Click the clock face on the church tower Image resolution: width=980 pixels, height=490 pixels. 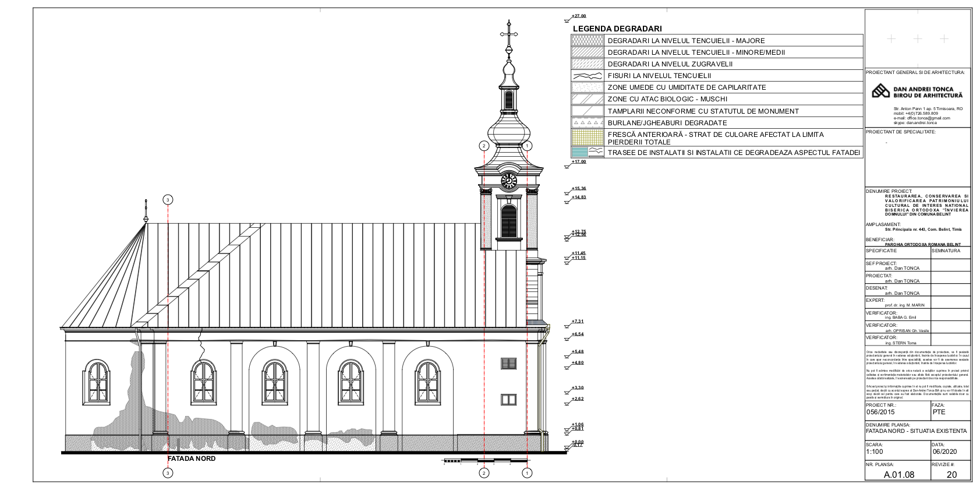[x=508, y=181]
